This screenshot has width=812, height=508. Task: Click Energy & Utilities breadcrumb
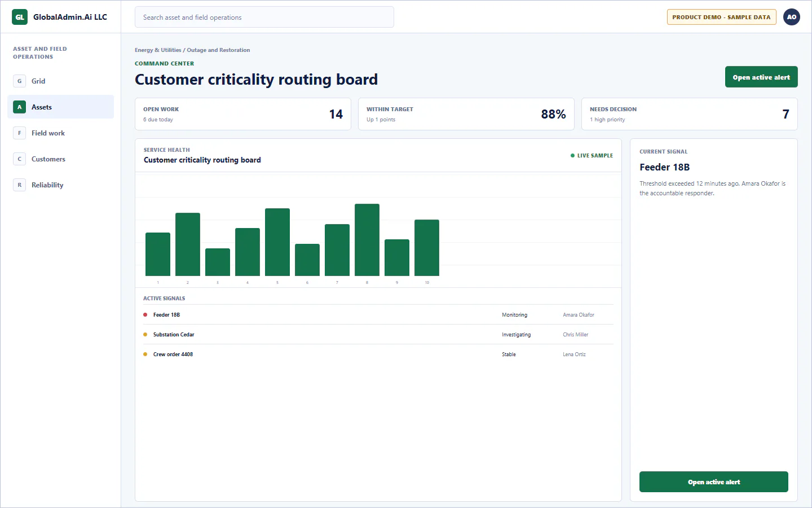click(158, 50)
